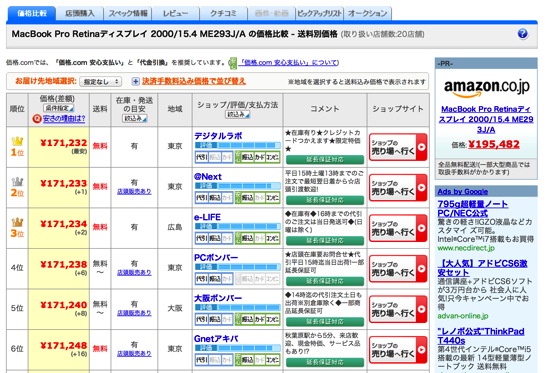Open 795g超軽量ノートPC/NEC公式 ad link

(472, 208)
